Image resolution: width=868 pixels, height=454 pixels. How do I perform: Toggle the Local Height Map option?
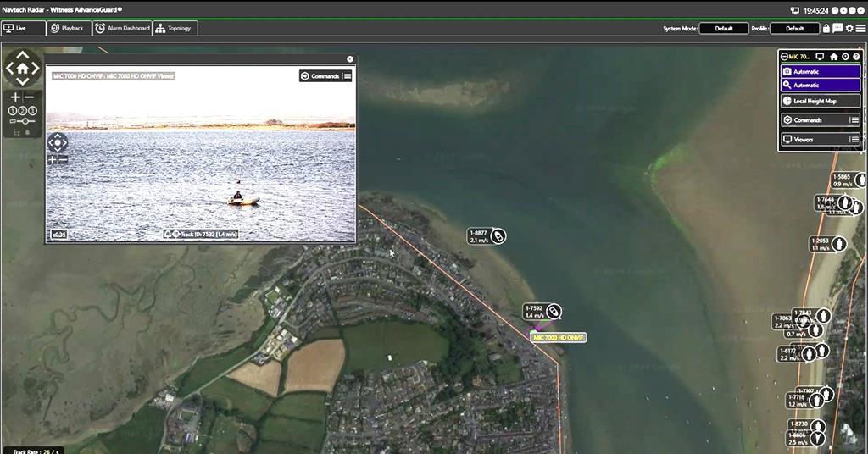pos(820,101)
